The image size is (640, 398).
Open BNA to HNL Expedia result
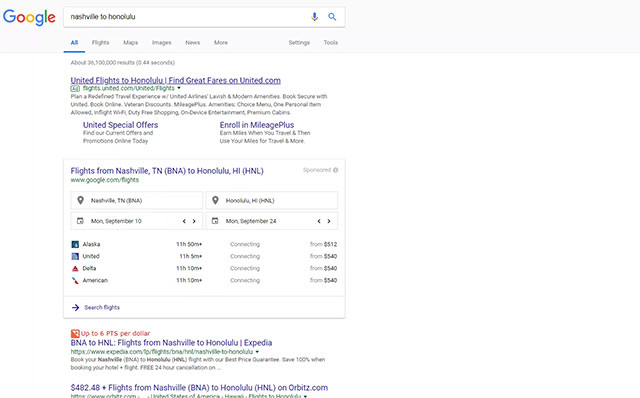click(x=171, y=342)
